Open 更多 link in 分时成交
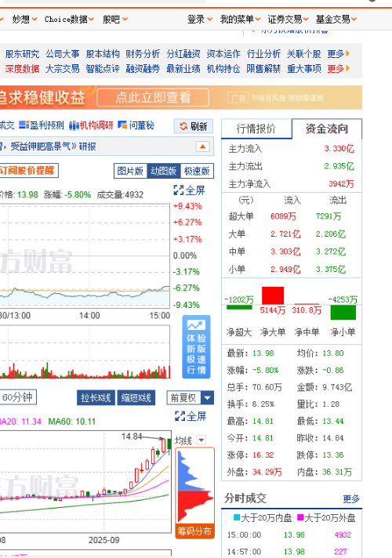 [351, 499]
